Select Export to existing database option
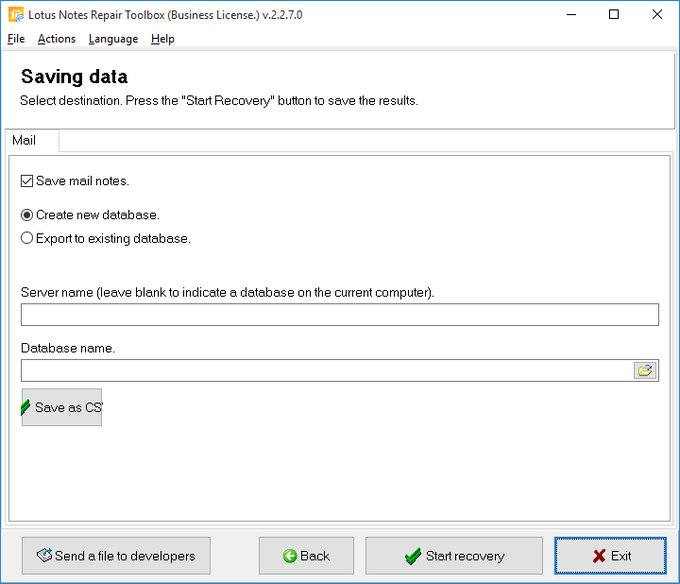Screen dimensions: 680x584 click(27, 238)
